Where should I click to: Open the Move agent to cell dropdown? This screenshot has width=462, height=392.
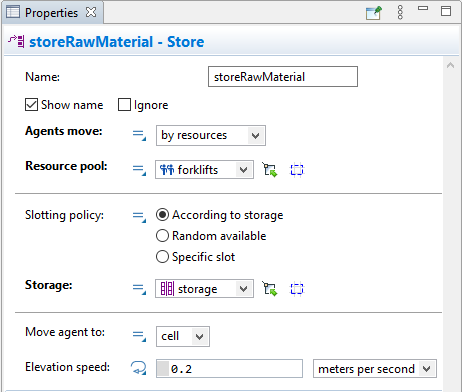183,336
